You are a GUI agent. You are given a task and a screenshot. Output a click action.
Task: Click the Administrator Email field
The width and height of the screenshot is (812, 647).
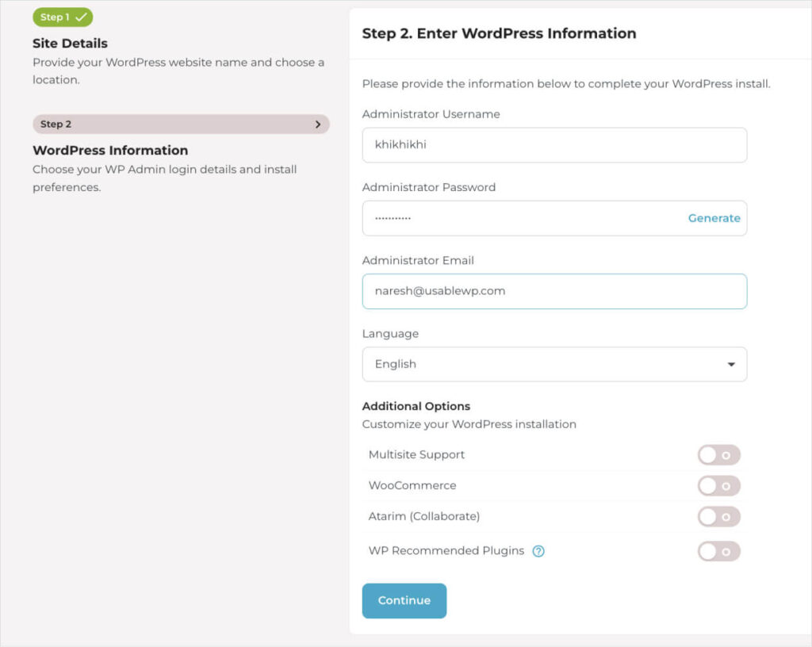(553, 291)
